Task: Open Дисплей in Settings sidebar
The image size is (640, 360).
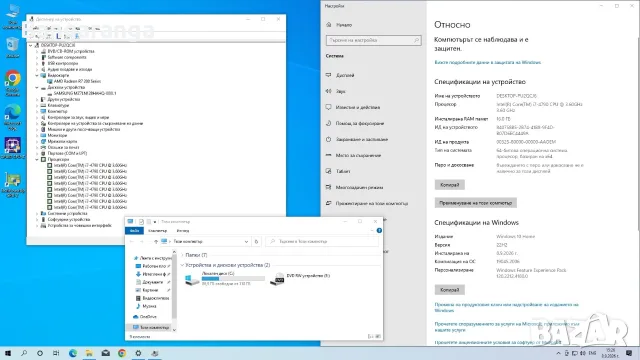Action: (345, 75)
